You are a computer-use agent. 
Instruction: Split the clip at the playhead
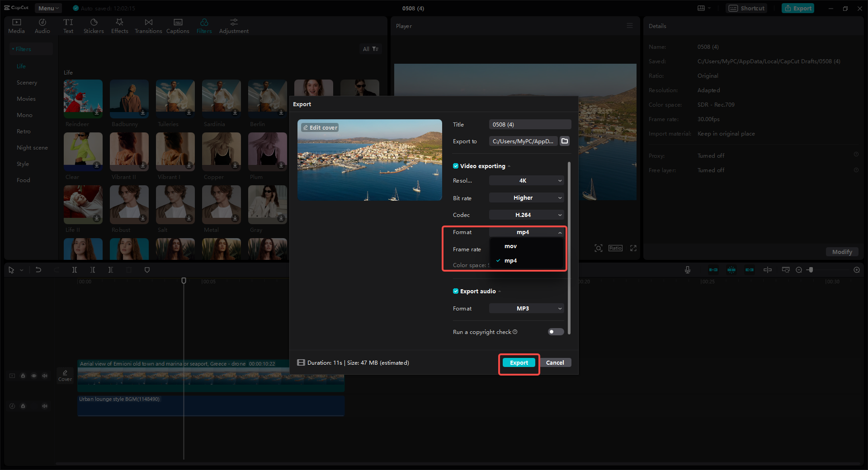click(75, 270)
